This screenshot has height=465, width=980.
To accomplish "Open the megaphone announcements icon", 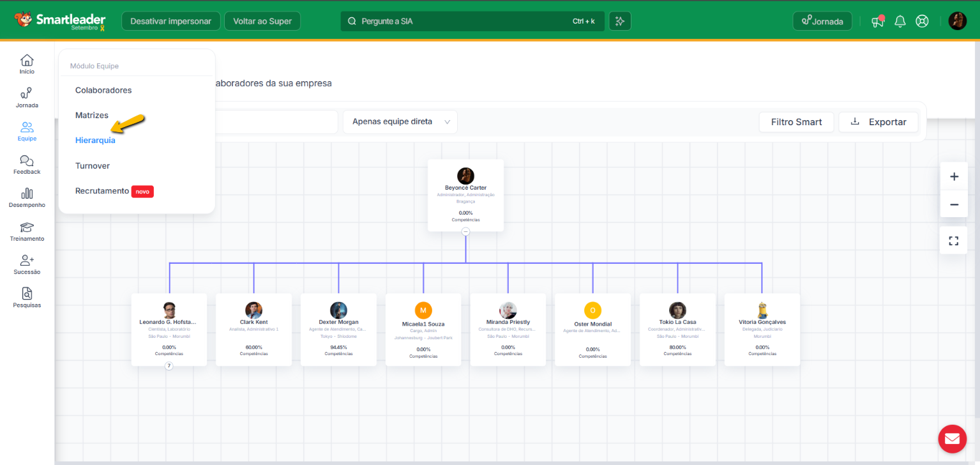I will click(x=878, y=21).
